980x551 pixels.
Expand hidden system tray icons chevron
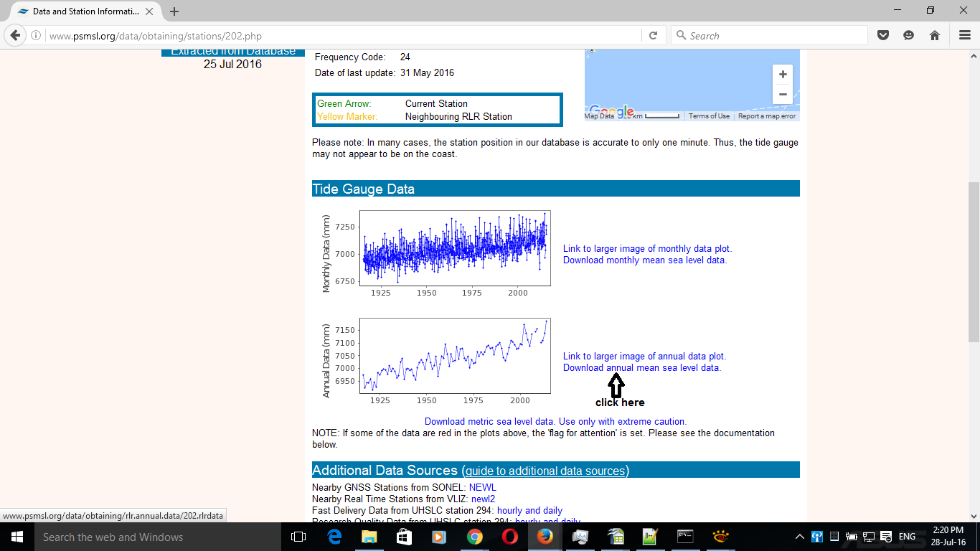(x=800, y=537)
